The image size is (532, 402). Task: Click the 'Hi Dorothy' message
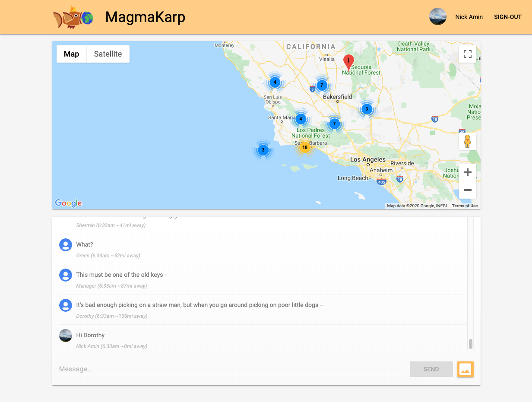[x=90, y=335]
